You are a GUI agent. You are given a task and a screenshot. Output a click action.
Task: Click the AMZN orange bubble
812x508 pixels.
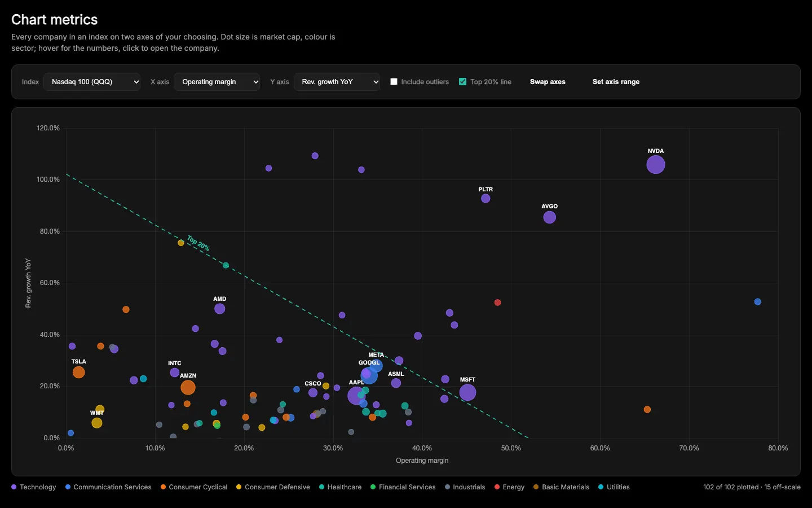(188, 388)
